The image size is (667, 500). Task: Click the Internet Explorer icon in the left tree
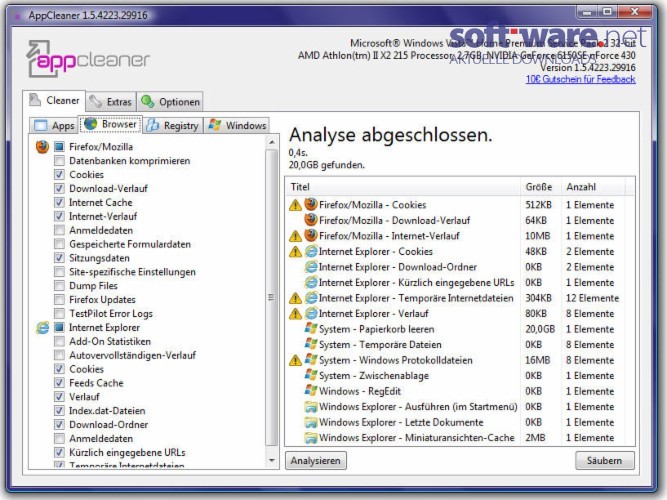42,328
